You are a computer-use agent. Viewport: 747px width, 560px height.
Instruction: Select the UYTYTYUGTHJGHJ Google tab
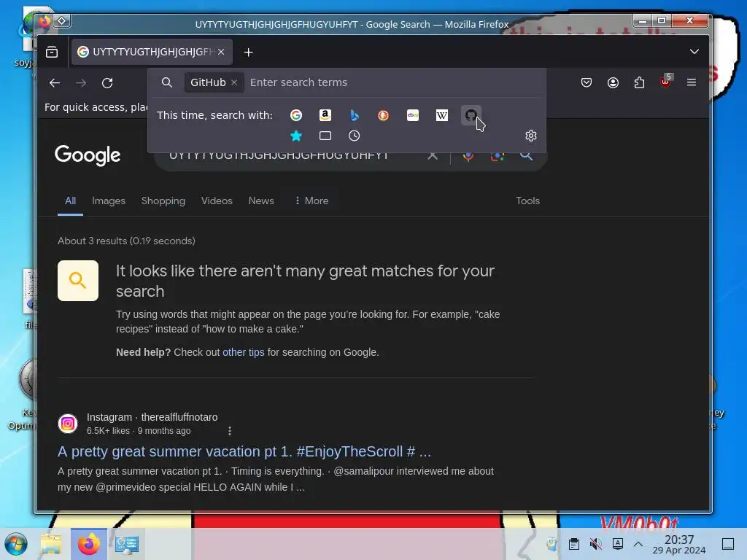click(x=152, y=52)
